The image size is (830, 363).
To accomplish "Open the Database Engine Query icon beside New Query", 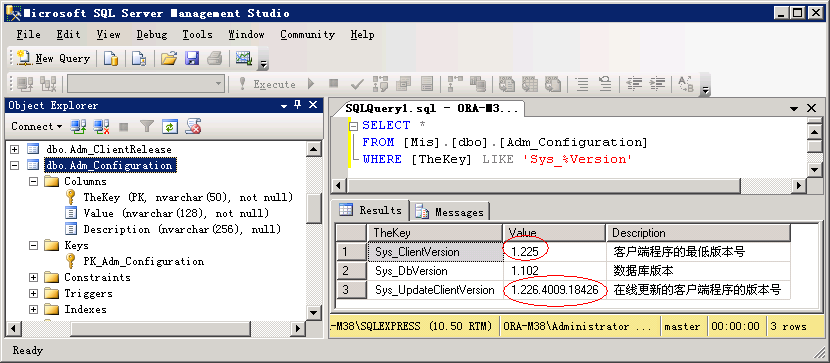I will coord(111,58).
